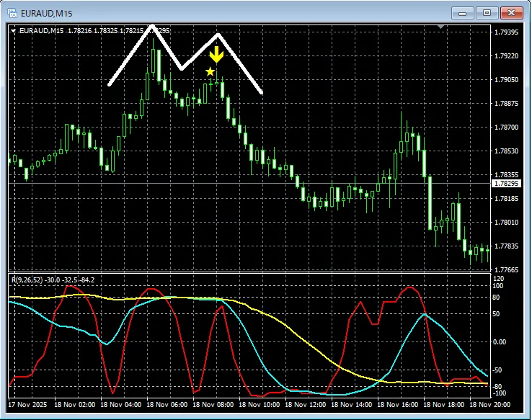Image resolution: width=532 pixels, height=420 pixels.
Task: Click the 17 Nov 2025 date label
Action: [x=27, y=405]
